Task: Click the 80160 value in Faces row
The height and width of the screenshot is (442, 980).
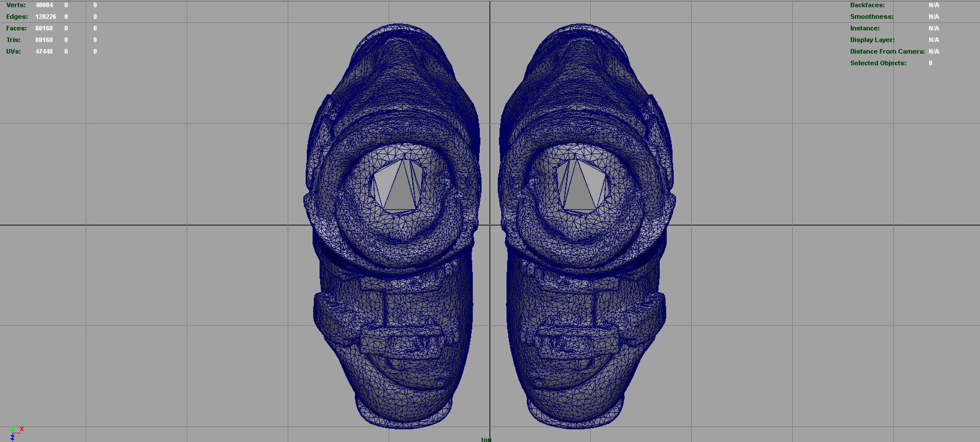Action: [x=44, y=29]
